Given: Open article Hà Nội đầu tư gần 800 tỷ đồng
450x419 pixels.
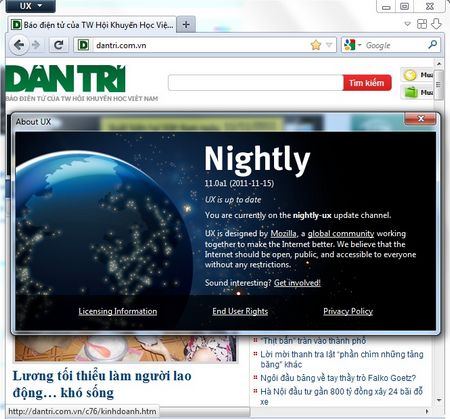Looking at the screenshot, I should (342, 396).
